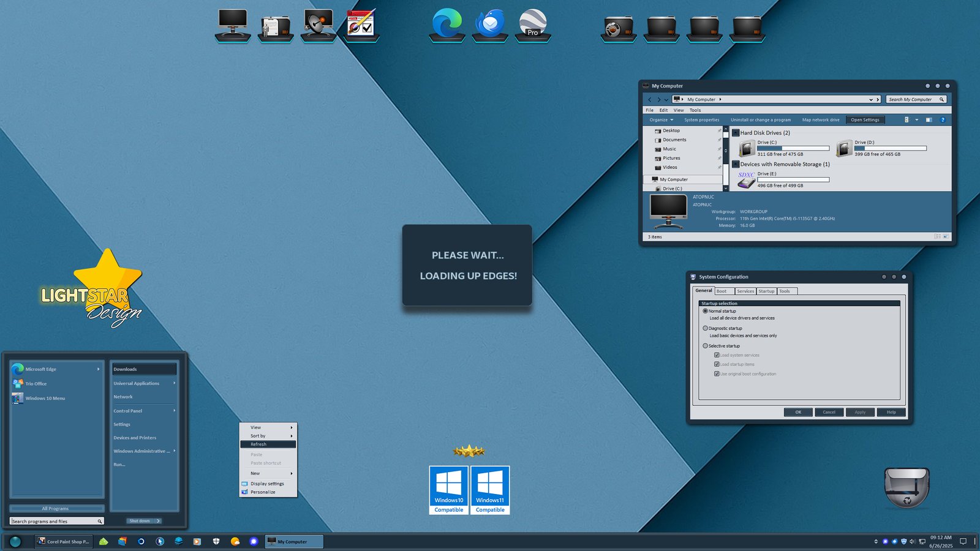The image size is (980, 551).
Task: Open the blue stacked layers taskbar icon
Action: pyautogui.click(x=179, y=541)
